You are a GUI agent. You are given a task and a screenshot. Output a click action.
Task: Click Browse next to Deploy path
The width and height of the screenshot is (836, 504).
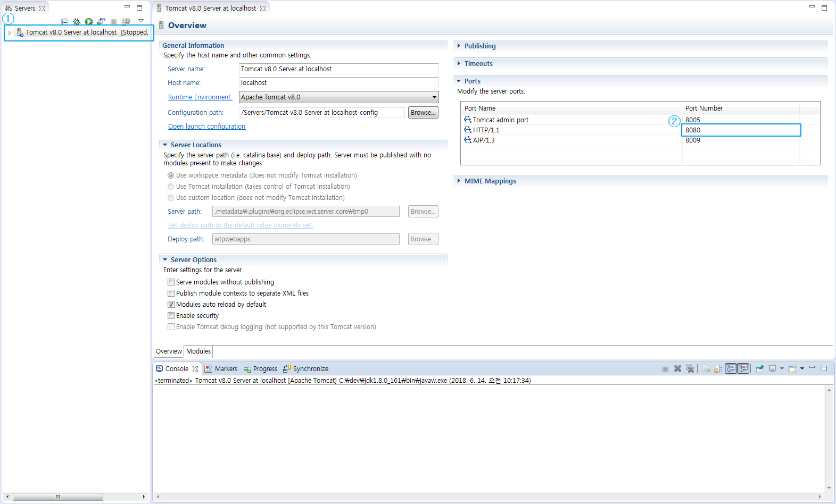tap(423, 239)
